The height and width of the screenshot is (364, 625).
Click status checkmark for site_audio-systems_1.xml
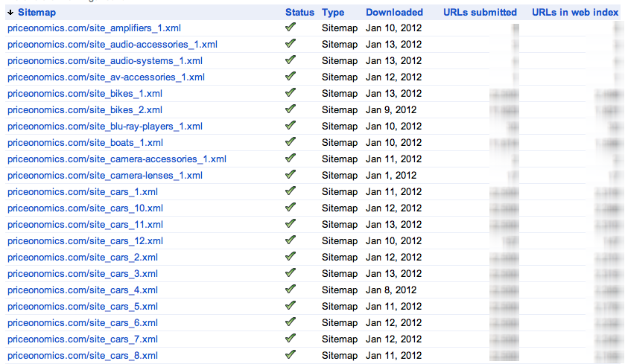291,60
